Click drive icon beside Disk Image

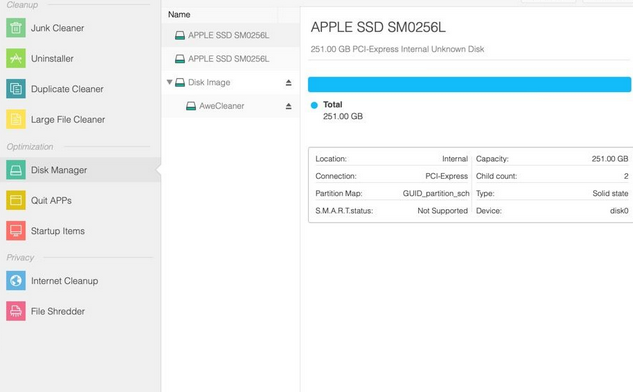click(x=180, y=82)
